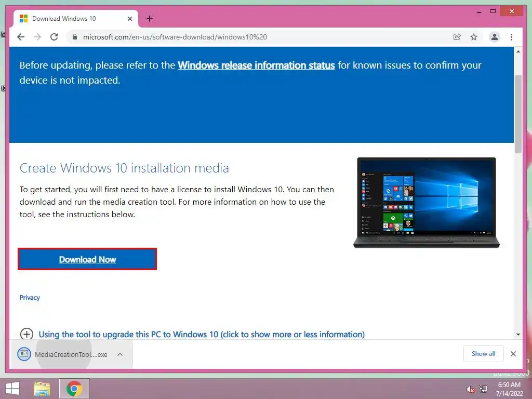Open 'Using the tool to upgrade this PC' link
Screen dimensions: 532x399
pos(202,334)
